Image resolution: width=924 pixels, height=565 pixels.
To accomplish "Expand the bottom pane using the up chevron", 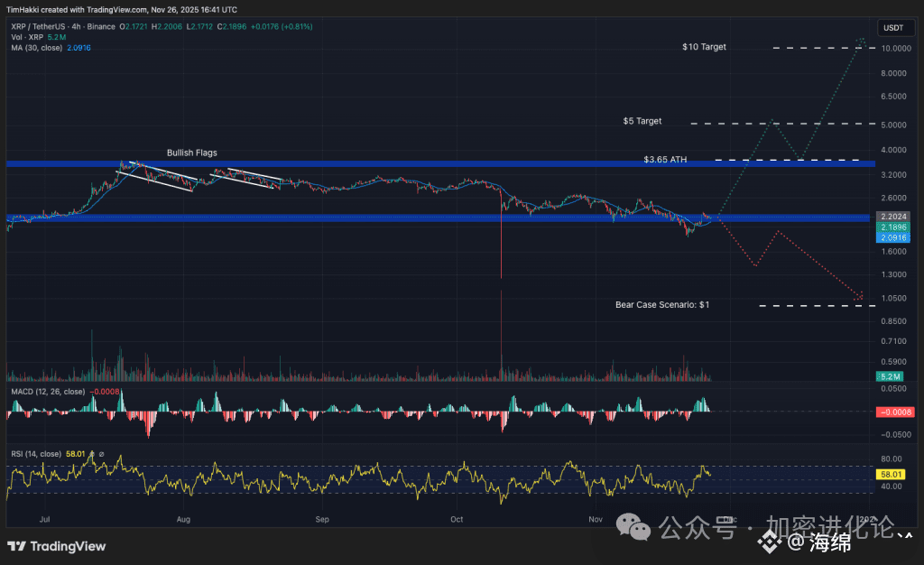I will [x=910, y=534].
